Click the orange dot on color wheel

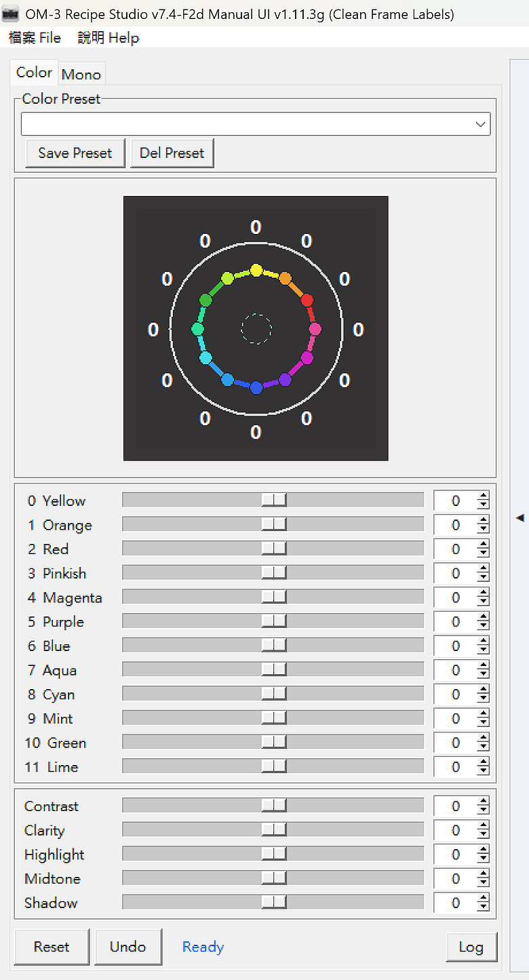coord(286,278)
